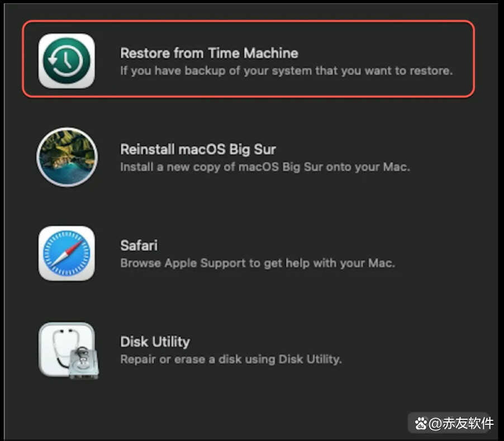The width and height of the screenshot is (504, 441).
Task: Choose the Reinstall macOS Big Sur title
Action: coord(198,150)
